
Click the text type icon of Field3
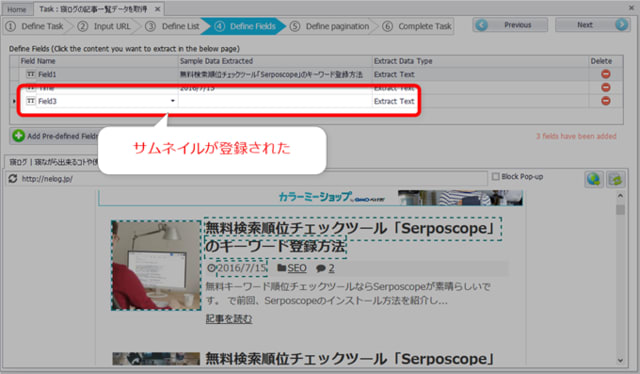click(31, 101)
